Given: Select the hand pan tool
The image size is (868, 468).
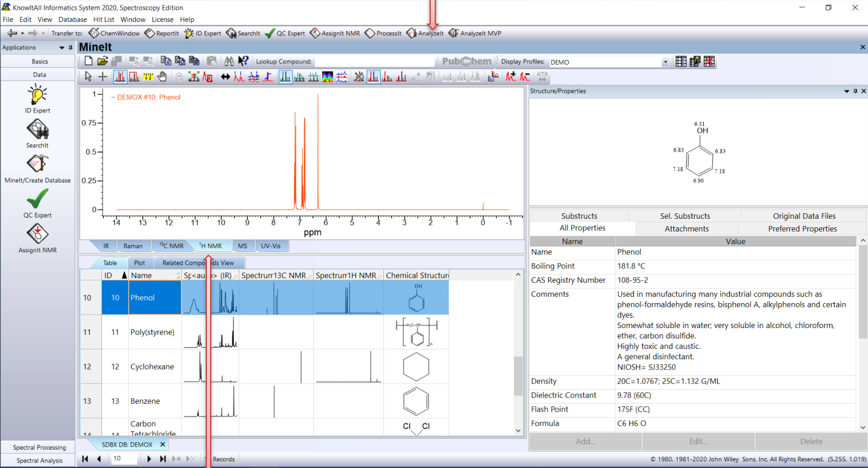Looking at the screenshot, I should [x=162, y=77].
